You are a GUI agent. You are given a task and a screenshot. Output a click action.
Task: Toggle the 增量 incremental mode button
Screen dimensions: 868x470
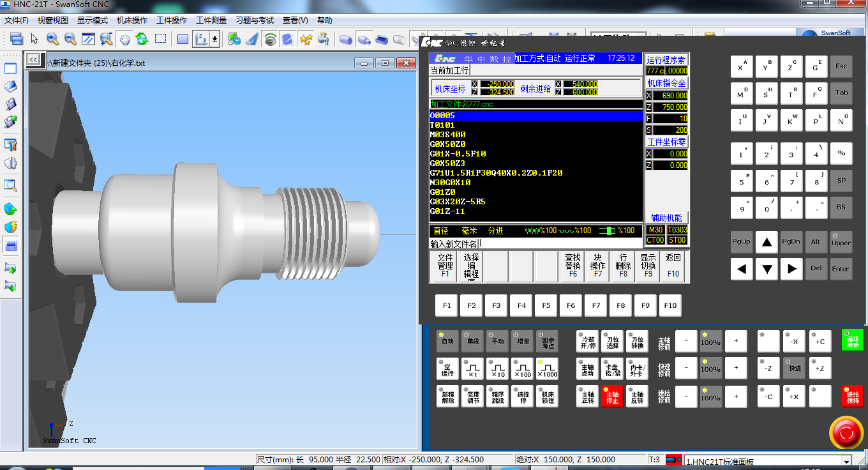(x=523, y=341)
